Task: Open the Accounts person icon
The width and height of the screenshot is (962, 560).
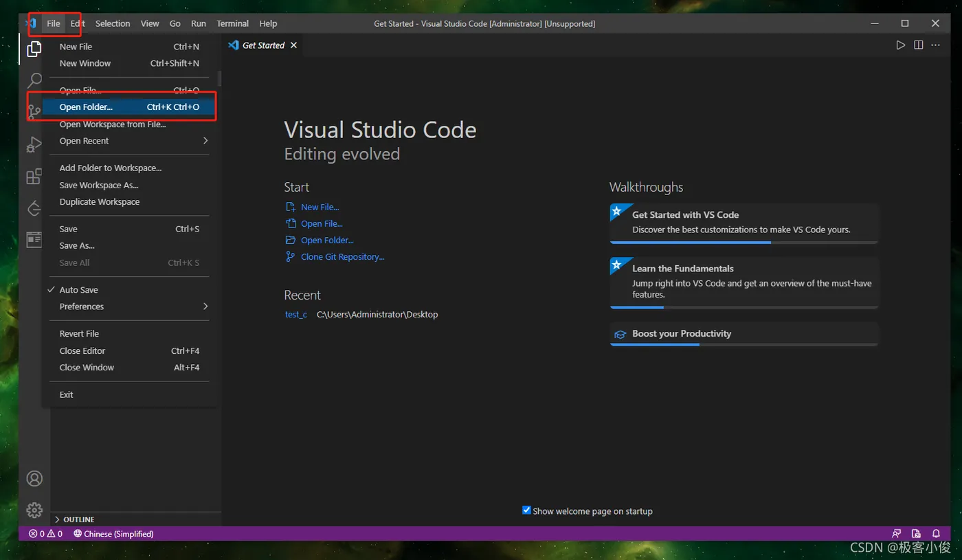Action: click(34, 479)
